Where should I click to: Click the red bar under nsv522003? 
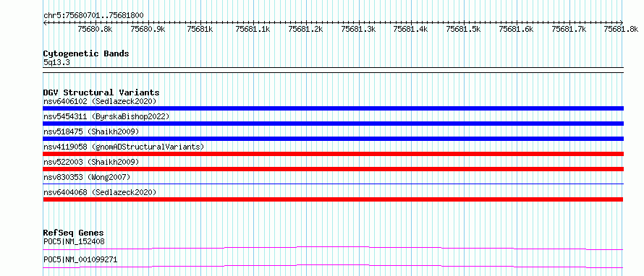point(333,169)
